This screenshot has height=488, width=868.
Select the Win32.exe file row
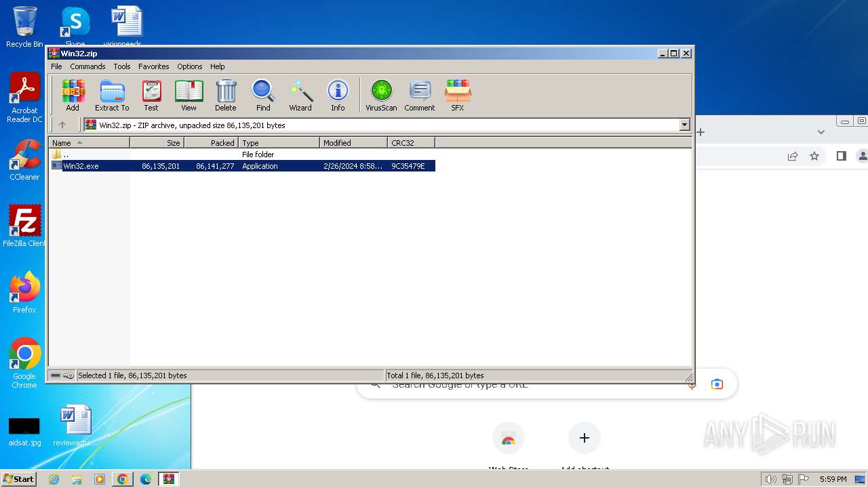pyautogui.click(x=242, y=166)
